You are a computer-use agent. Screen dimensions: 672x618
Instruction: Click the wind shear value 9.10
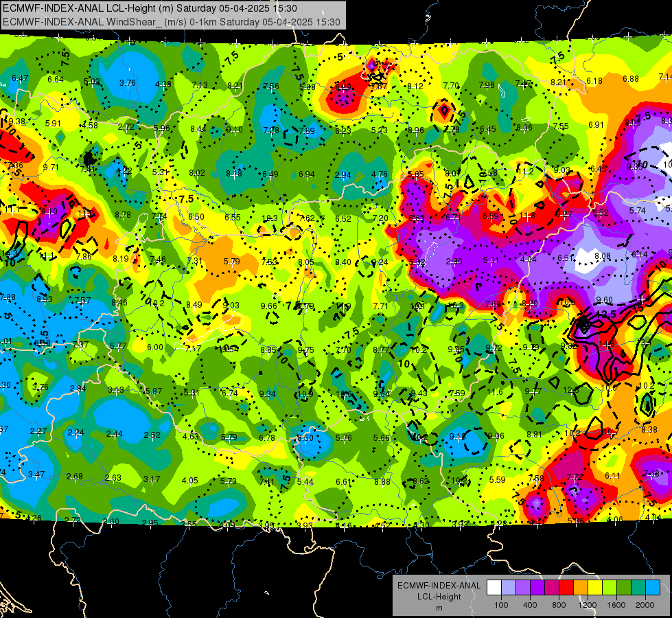click(x=235, y=130)
